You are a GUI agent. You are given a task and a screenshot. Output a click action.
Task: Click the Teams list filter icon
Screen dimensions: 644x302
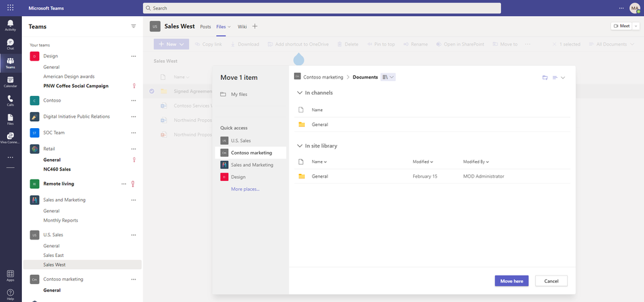pyautogui.click(x=133, y=26)
